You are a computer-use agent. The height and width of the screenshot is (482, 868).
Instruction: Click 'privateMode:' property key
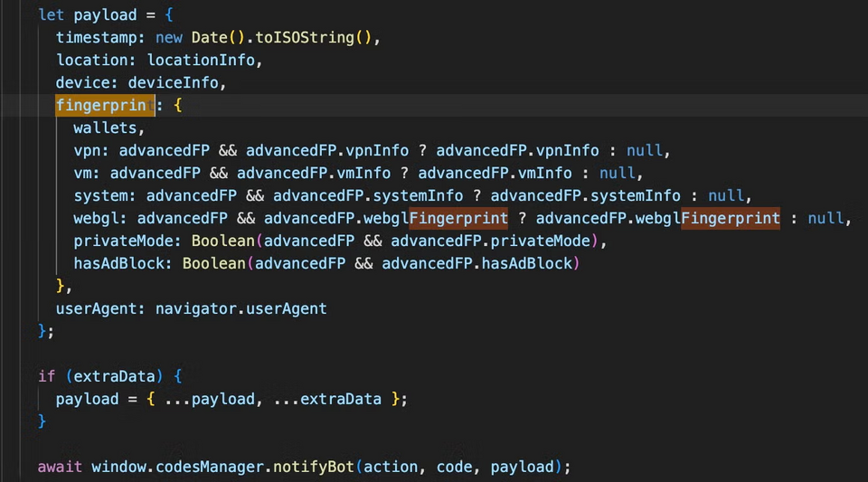click(x=127, y=241)
